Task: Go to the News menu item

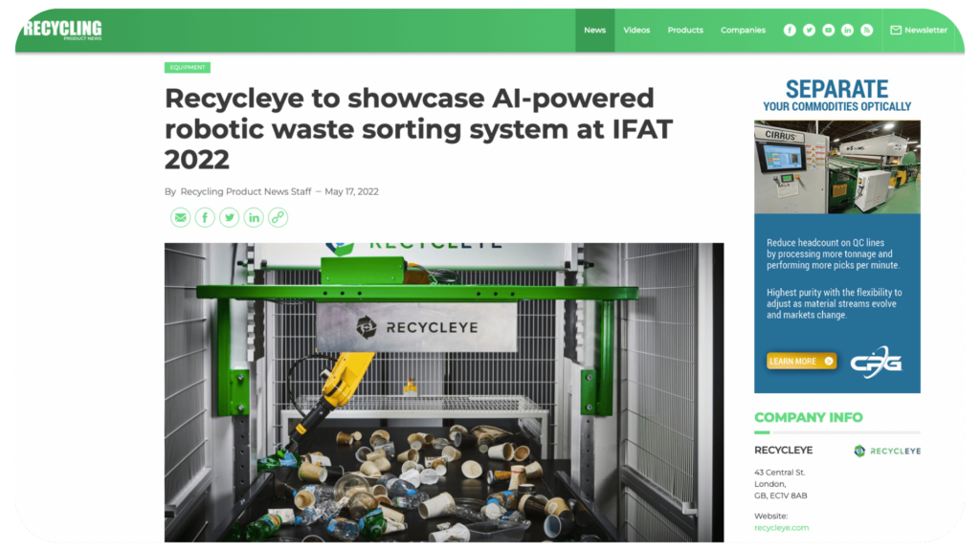Action: [x=595, y=30]
